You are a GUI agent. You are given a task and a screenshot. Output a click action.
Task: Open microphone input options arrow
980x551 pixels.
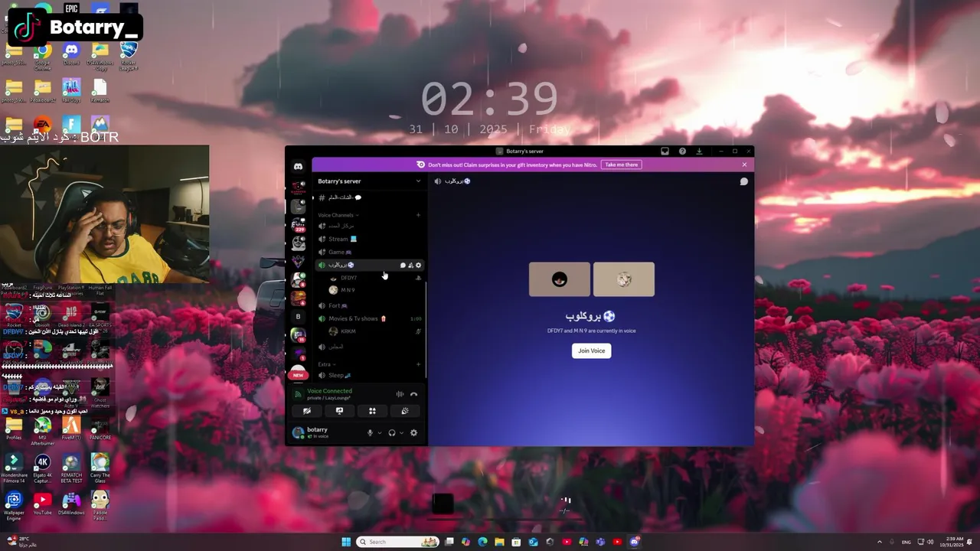coord(380,432)
